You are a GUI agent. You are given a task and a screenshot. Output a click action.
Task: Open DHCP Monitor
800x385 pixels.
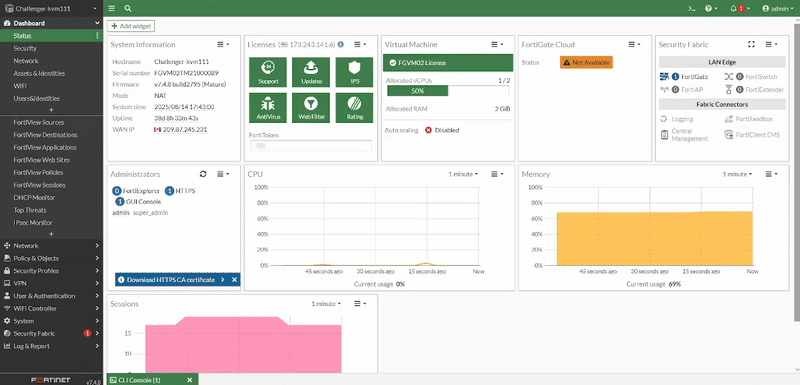point(34,197)
